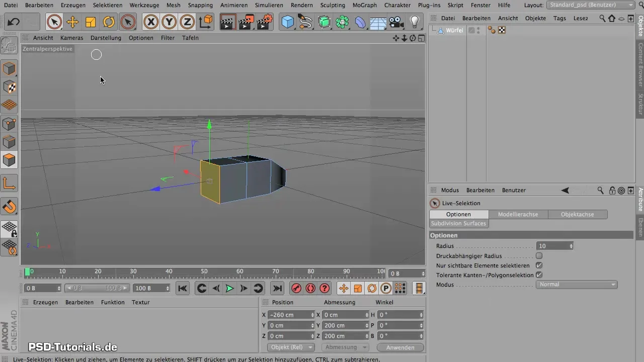
Task: Select the Scale tool icon
Action: tap(91, 22)
